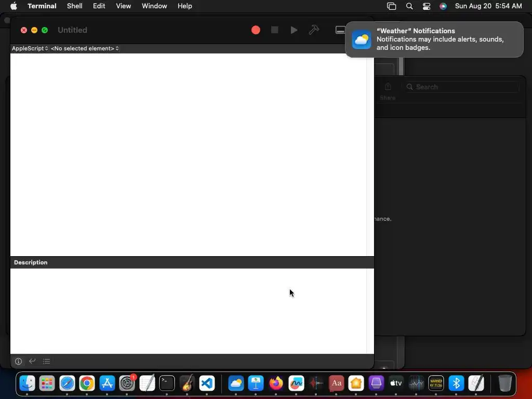Open Script Editor from the Dock

476,383
